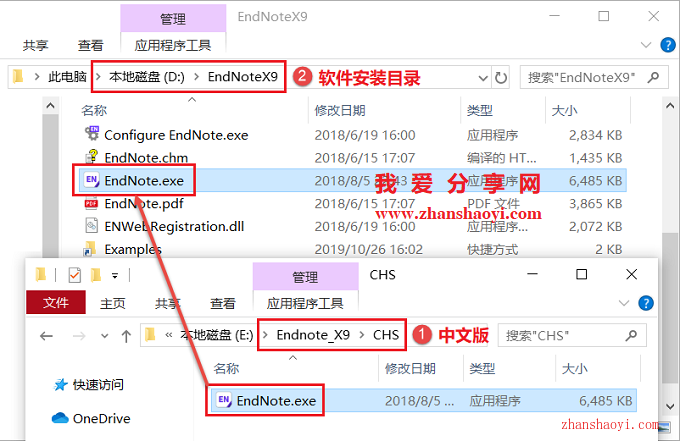Click 本地磁盘 (D:) breadcrumb segment

click(147, 77)
